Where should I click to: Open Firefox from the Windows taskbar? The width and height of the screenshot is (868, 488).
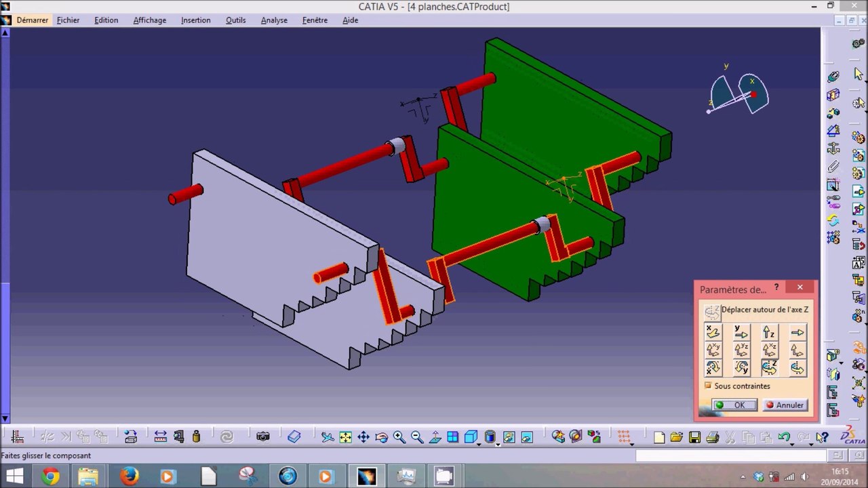pyautogui.click(x=129, y=476)
